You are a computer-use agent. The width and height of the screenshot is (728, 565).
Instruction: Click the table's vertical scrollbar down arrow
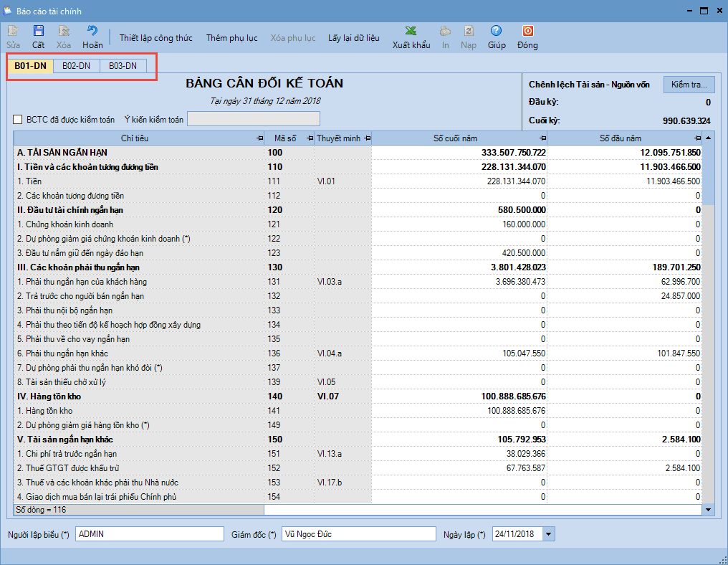[709, 510]
